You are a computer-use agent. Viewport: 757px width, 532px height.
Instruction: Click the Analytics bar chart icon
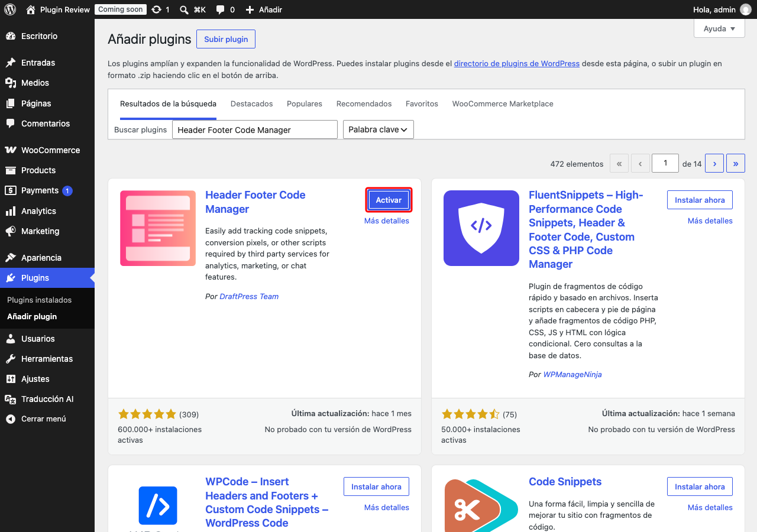pyautogui.click(x=11, y=211)
